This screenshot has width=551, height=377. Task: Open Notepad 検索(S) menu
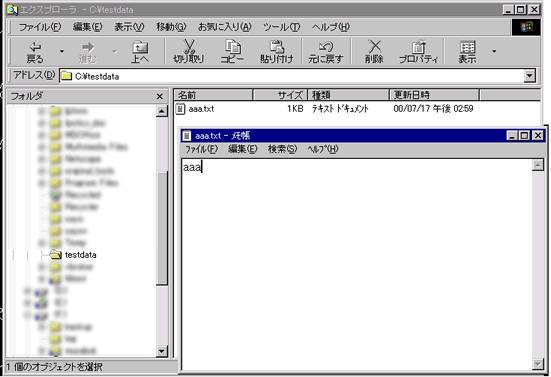pos(282,149)
